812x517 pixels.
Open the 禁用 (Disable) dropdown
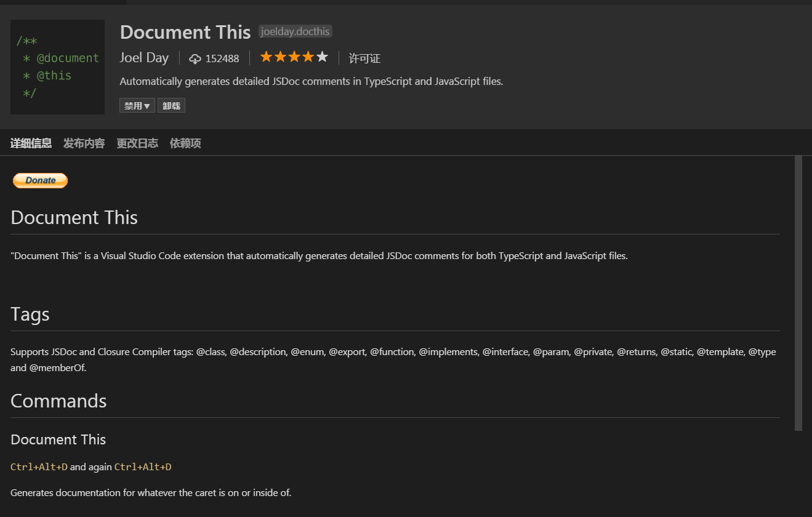pos(137,106)
